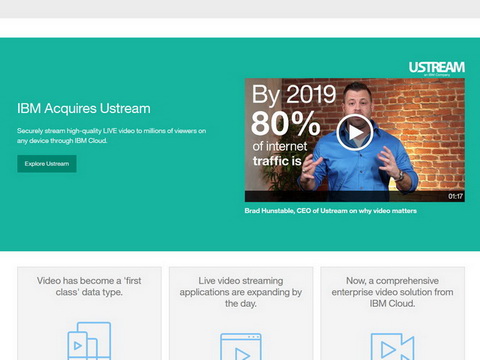The height and width of the screenshot is (360, 480).
Task: Click the video caption about Brad Hunstable
Action: [x=331, y=211]
